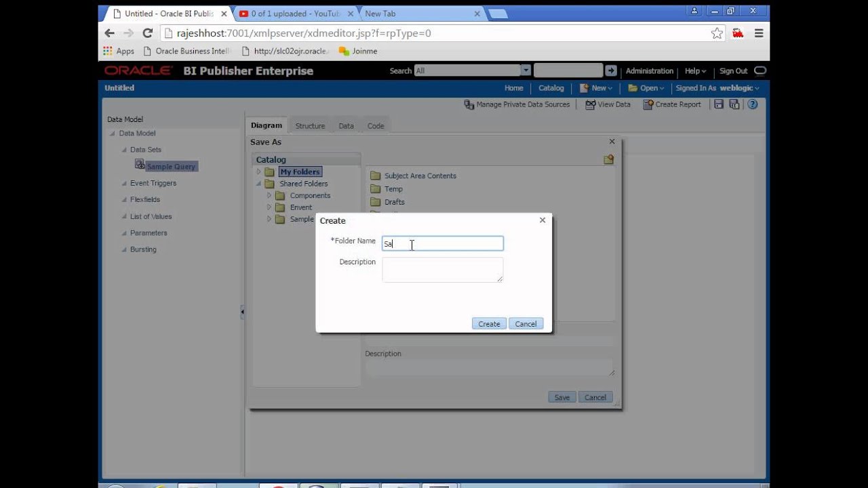Click the Create button in the dialog
The image size is (868, 488).
(x=489, y=324)
